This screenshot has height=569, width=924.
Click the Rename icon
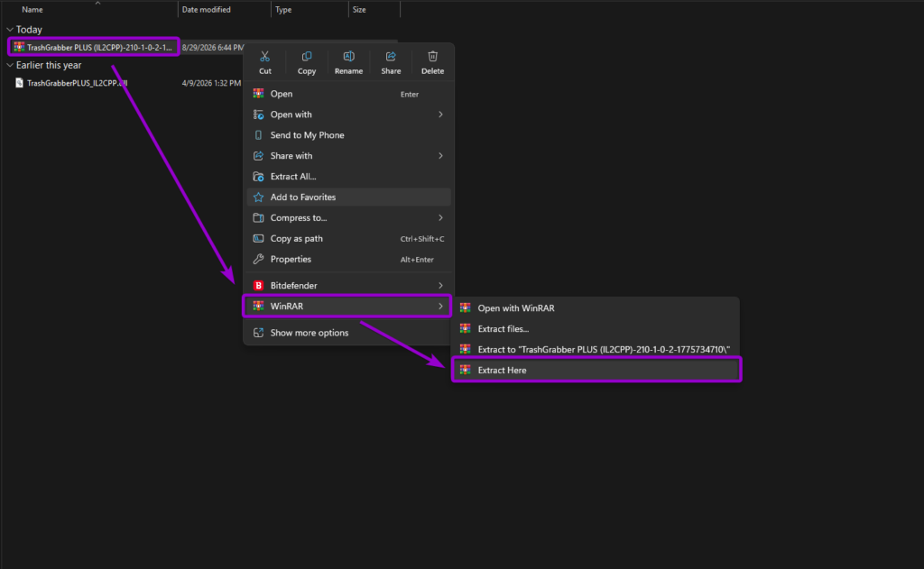349,56
